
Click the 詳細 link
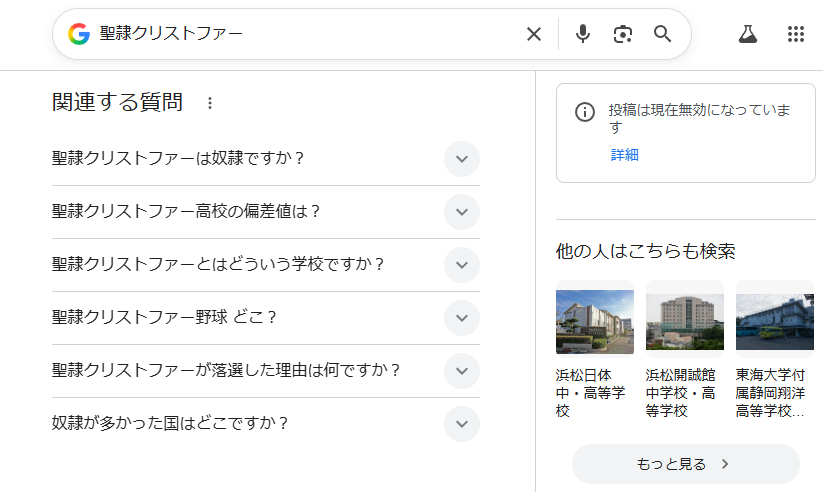pyautogui.click(x=625, y=155)
